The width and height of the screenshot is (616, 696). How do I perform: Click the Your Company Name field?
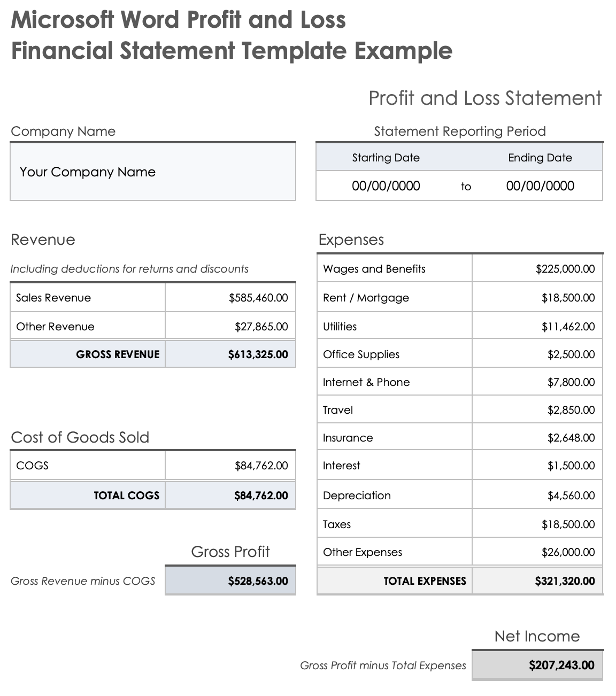point(88,172)
